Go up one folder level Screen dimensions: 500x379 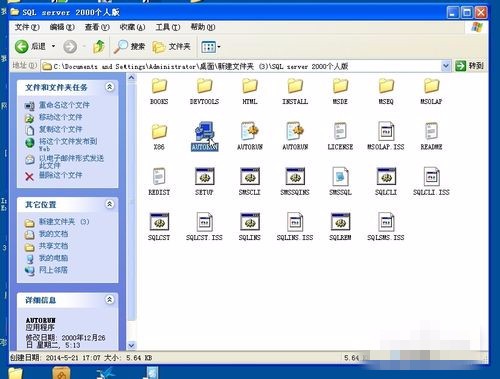[x=99, y=47]
